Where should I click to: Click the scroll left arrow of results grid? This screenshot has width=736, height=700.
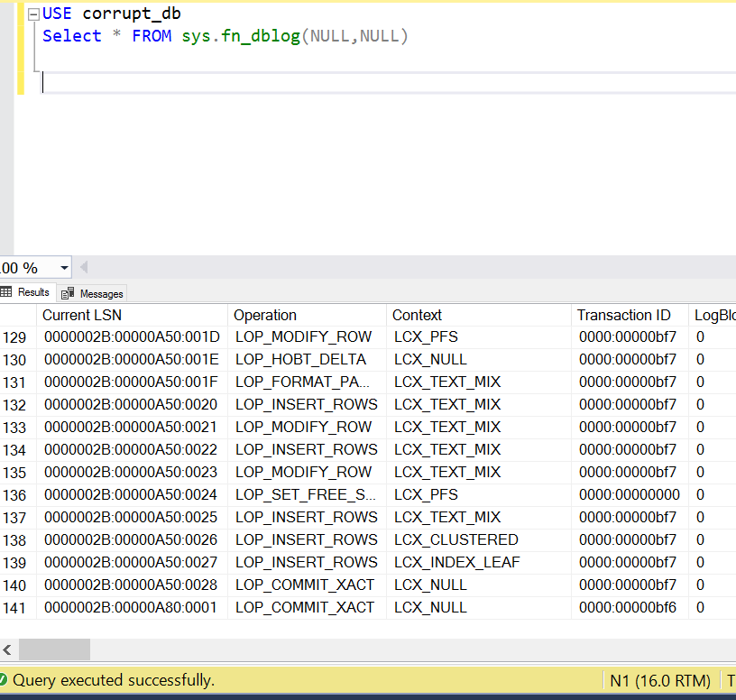pyautogui.click(x=7, y=649)
